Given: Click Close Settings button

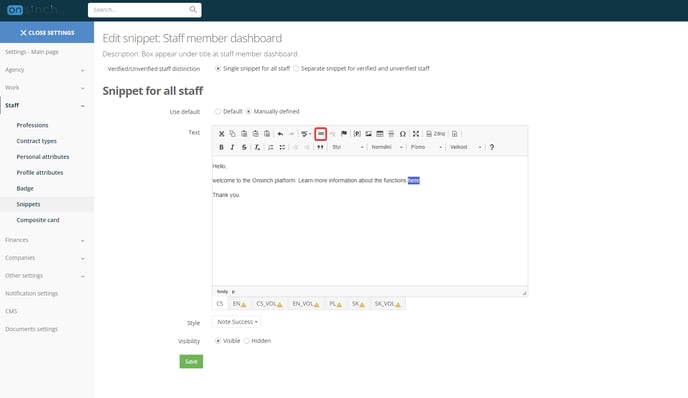Looking at the screenshot, I should 47,32.
